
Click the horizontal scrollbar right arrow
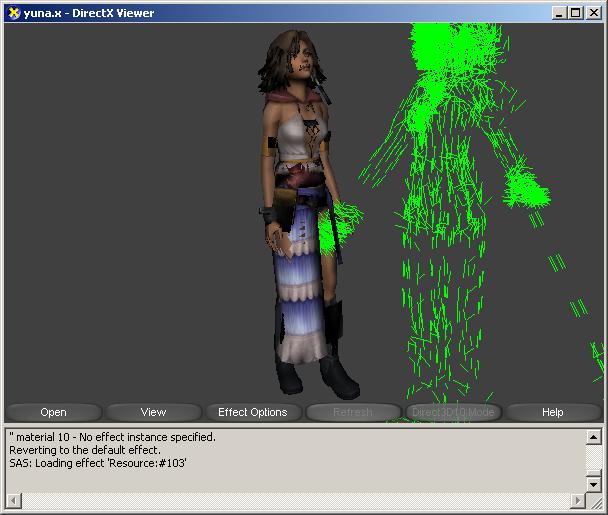click(x=577, y=499)
